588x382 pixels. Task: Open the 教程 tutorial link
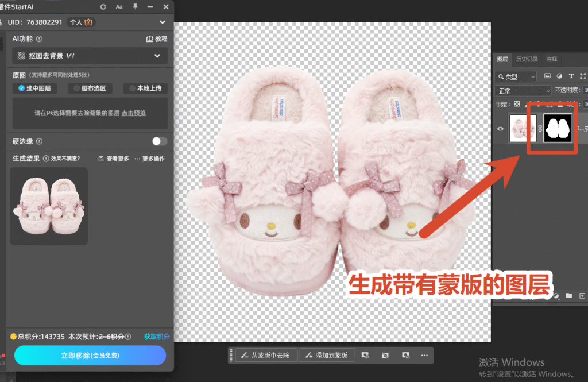tap(157, 38)
